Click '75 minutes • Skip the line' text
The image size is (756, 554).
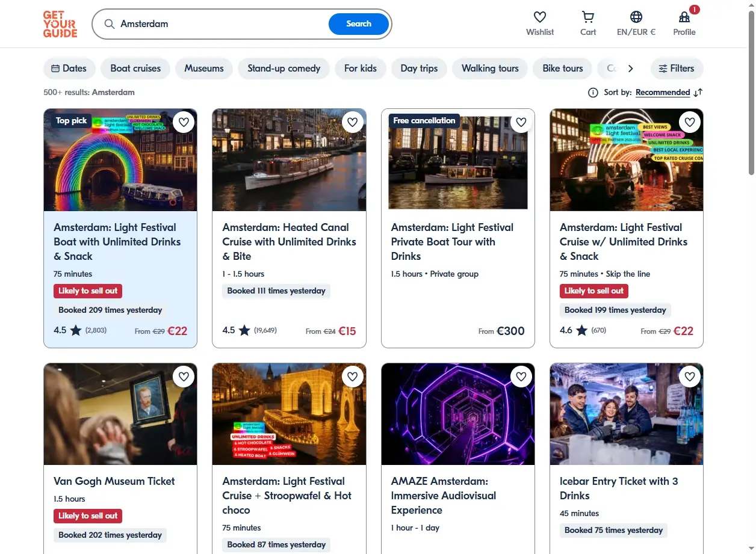click(605, 274)
